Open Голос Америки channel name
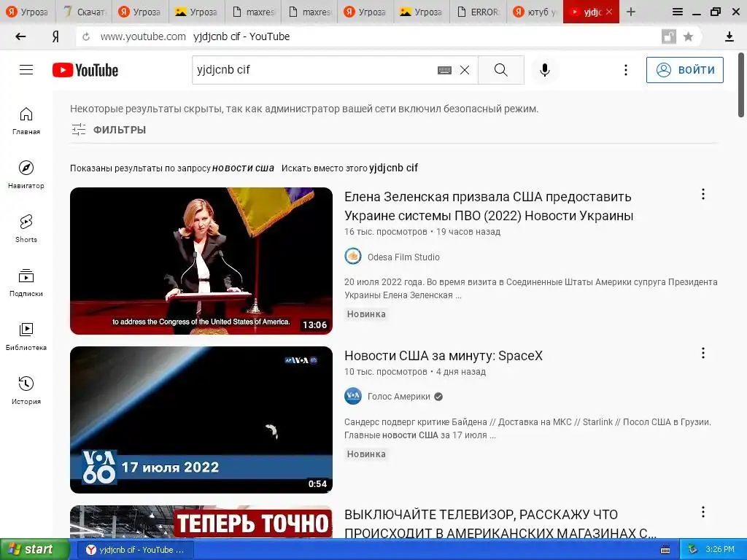The height and width of the screenshot is (560, 747). tap(399, 397)
